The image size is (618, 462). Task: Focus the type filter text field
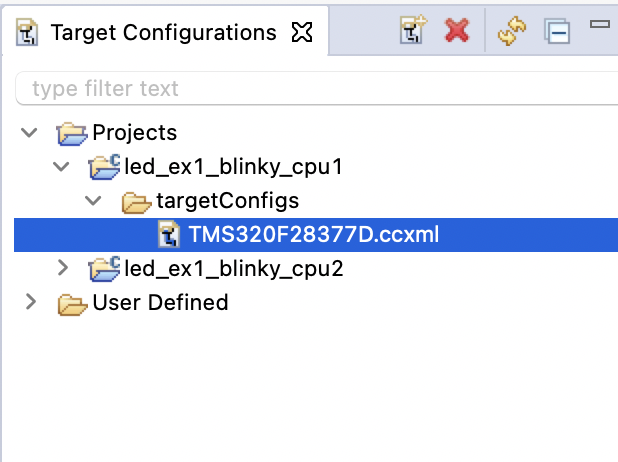tap(316, 88)
